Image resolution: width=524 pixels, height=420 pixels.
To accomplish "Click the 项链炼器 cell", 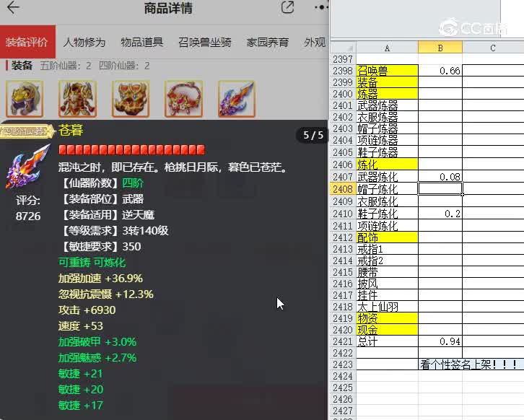I will click(x=388, y=140).
